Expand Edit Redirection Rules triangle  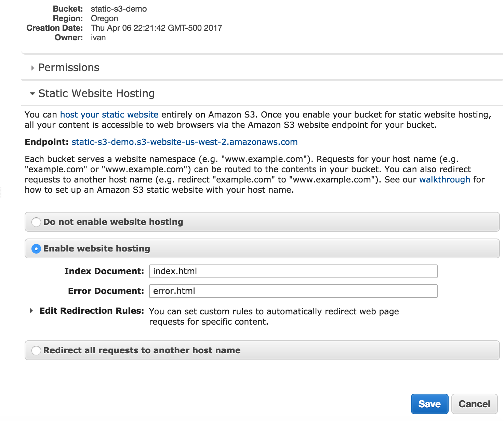pyautogui.click(x=31, y=311)
